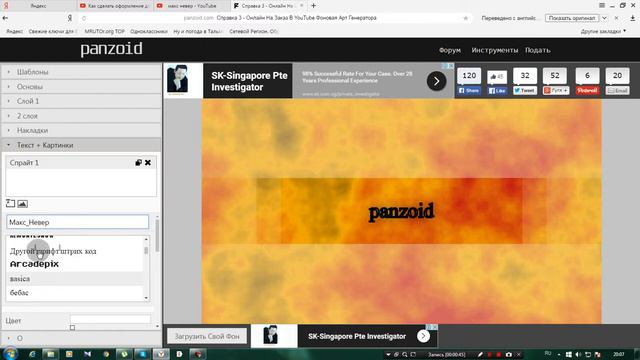640x360 pixels.
Task: Expand the Шаблоны section
Action: click(81, 72)
